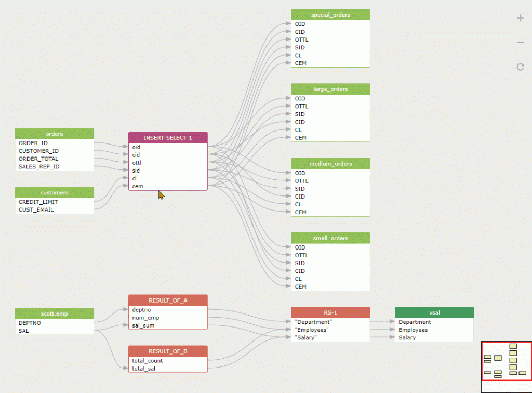Select the orders table header
The image size is (532, 393).
click(x=54, y=134)
